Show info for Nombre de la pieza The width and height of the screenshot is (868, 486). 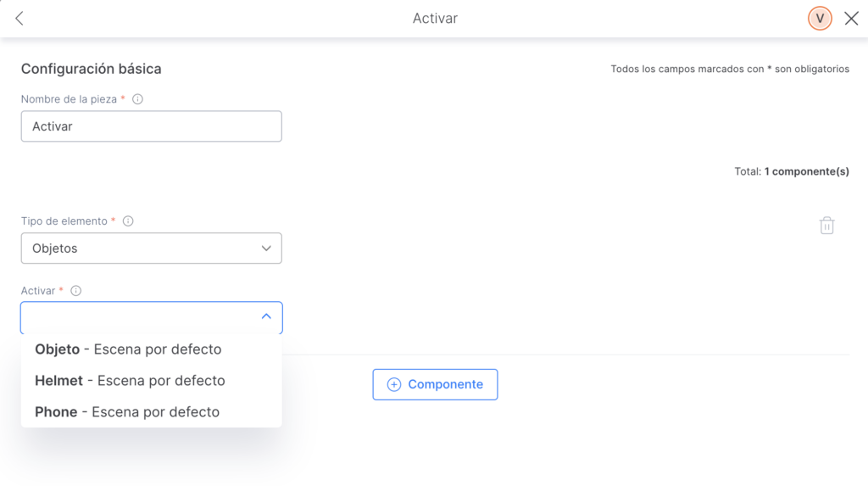click(x=138, y=99)
